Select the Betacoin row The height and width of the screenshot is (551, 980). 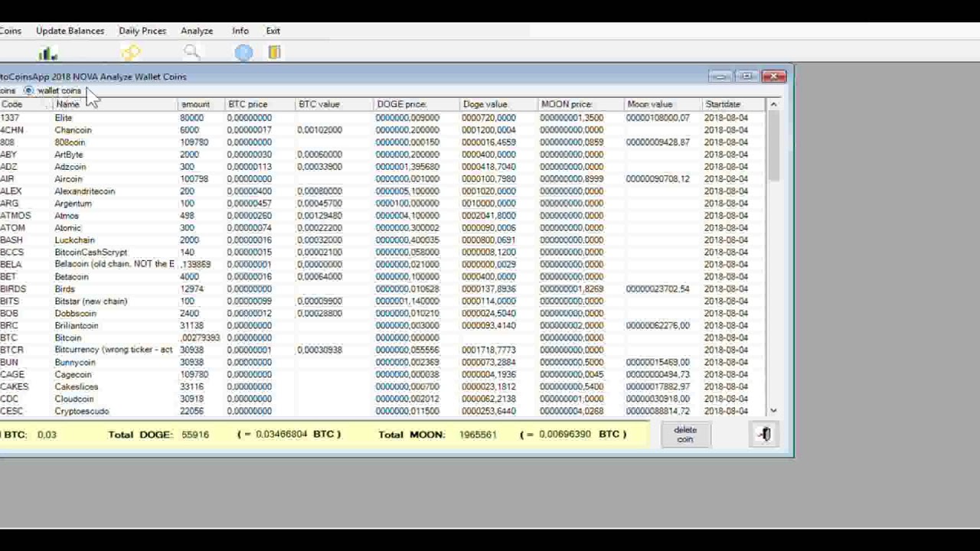coord(383,277)
